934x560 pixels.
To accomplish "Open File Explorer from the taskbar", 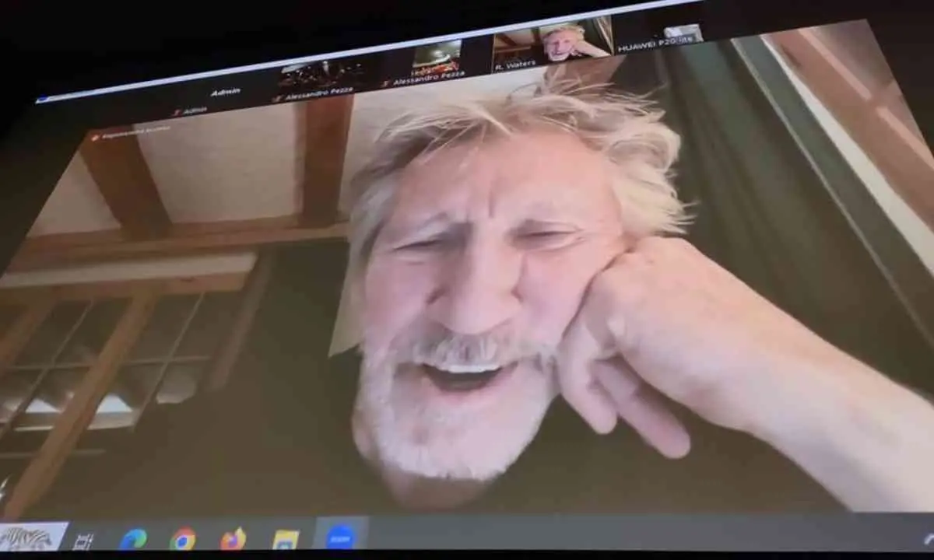I will coord(286,538).
